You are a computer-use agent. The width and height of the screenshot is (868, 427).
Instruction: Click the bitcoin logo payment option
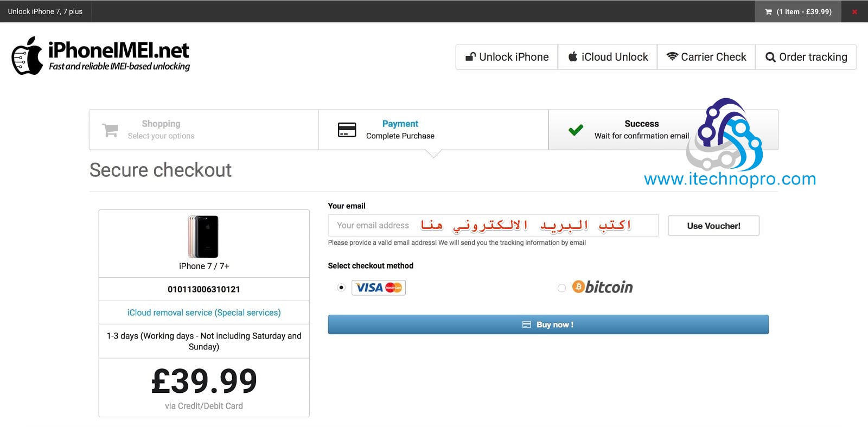click(602, 287)
